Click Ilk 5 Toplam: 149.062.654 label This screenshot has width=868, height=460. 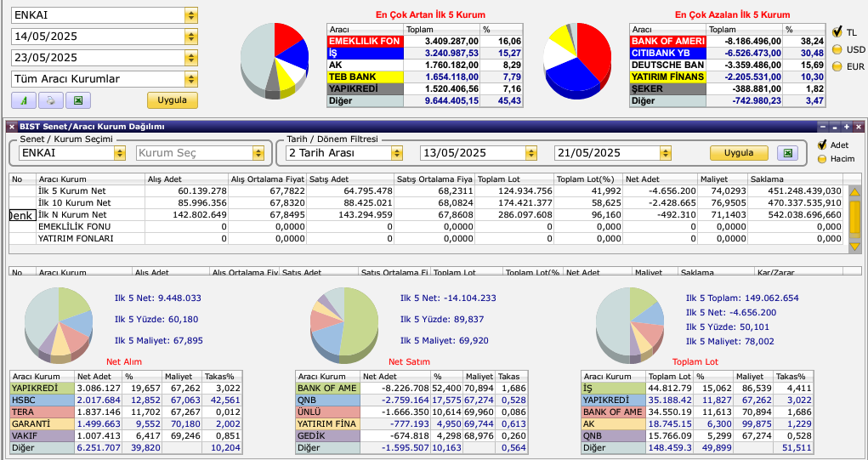(742, 298)
